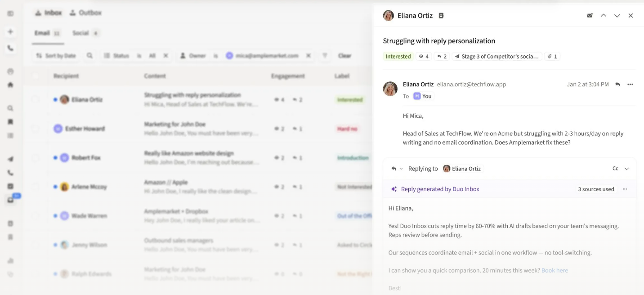Click the filter funnel icon next to Clear

(x=325, y=56)
